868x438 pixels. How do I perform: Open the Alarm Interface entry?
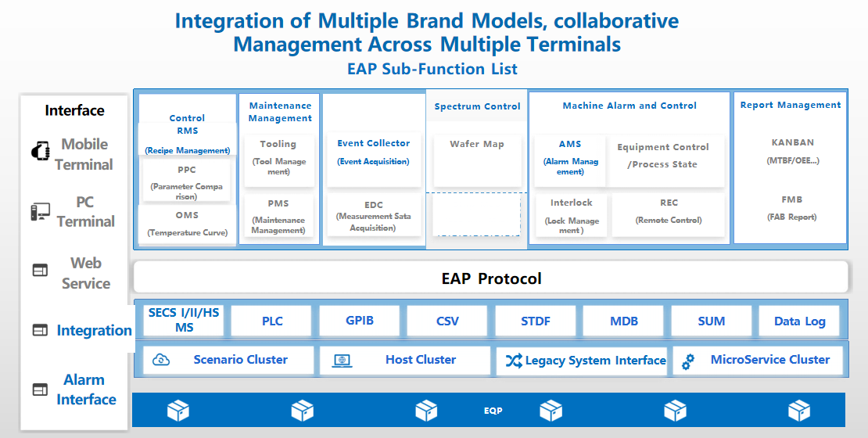point(86,390)
